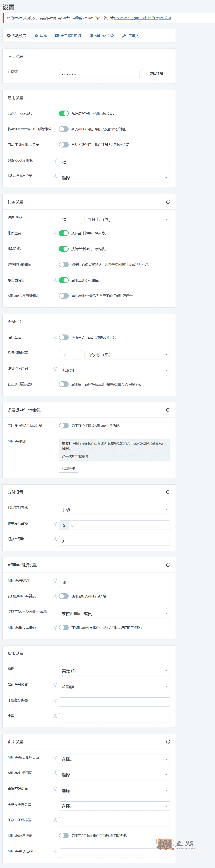The height and width of the screenshot is (868, 215).
Task: Open 默认Affiliate分组 dropdown
Action: pyautogui.click(x=114, y=178)
